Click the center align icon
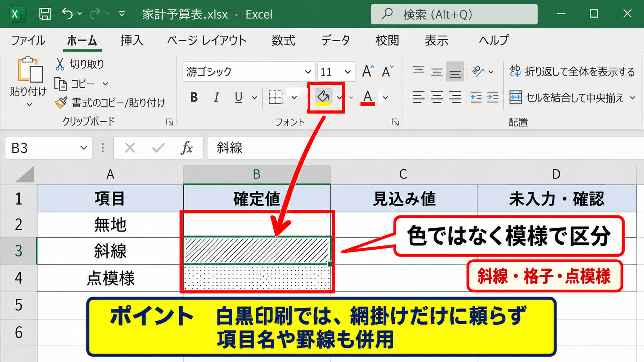 point(436,97)
